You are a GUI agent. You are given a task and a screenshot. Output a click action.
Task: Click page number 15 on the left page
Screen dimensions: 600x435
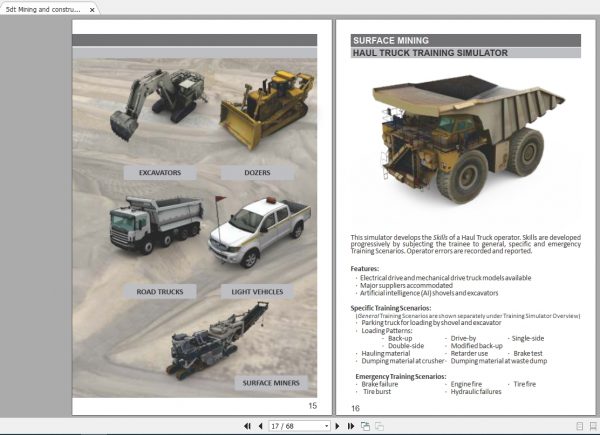(313, 406)
